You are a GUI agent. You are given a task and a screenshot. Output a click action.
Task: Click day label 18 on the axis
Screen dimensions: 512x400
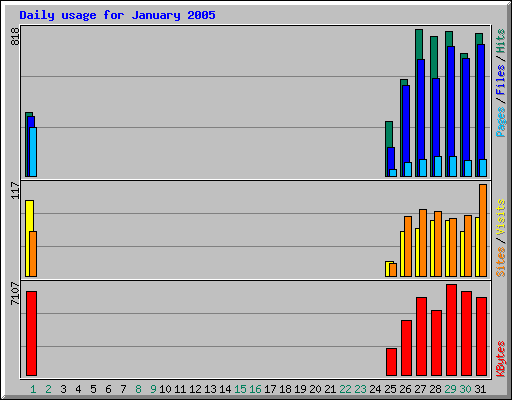(285, 389)
